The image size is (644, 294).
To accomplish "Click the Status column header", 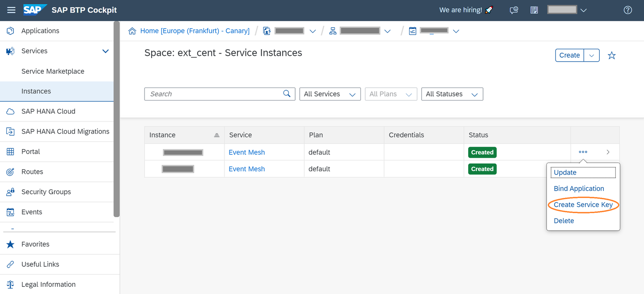I will coord(517,135).
